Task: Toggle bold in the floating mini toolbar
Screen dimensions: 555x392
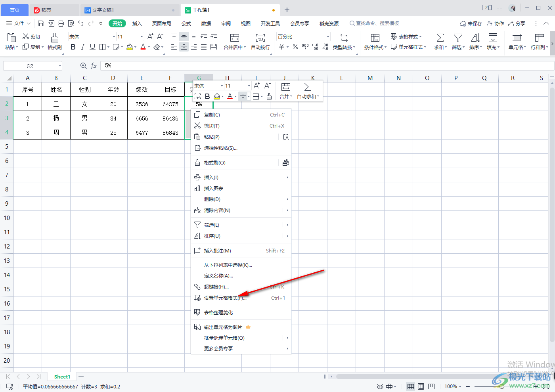Action: coord(207,96)
